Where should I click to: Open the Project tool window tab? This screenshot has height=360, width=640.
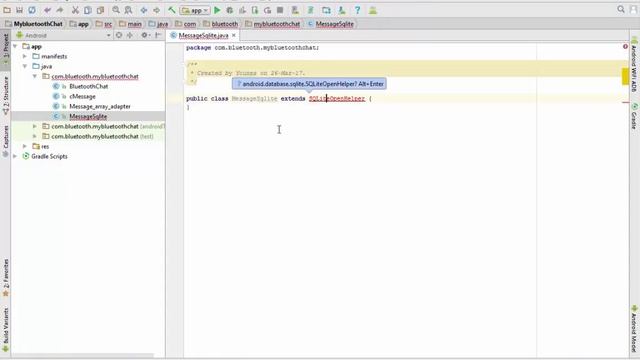[6, 48]
